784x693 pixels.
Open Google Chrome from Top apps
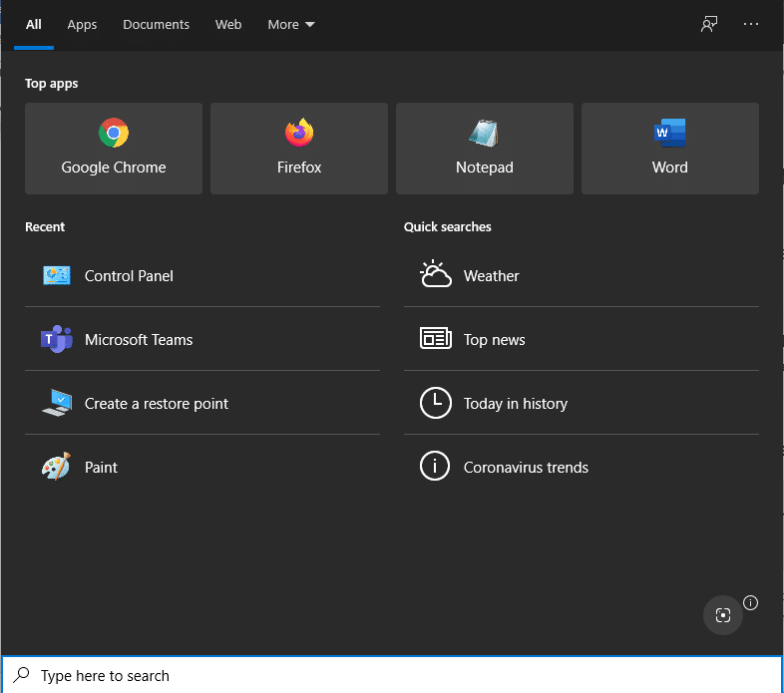point(114,149)
